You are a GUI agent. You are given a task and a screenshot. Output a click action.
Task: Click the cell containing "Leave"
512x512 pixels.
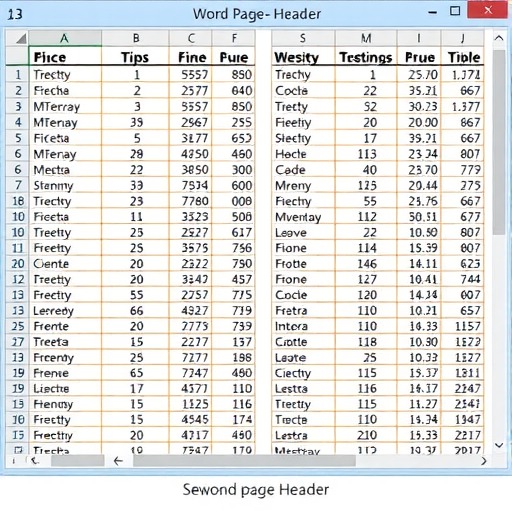[x=303, y=232]
